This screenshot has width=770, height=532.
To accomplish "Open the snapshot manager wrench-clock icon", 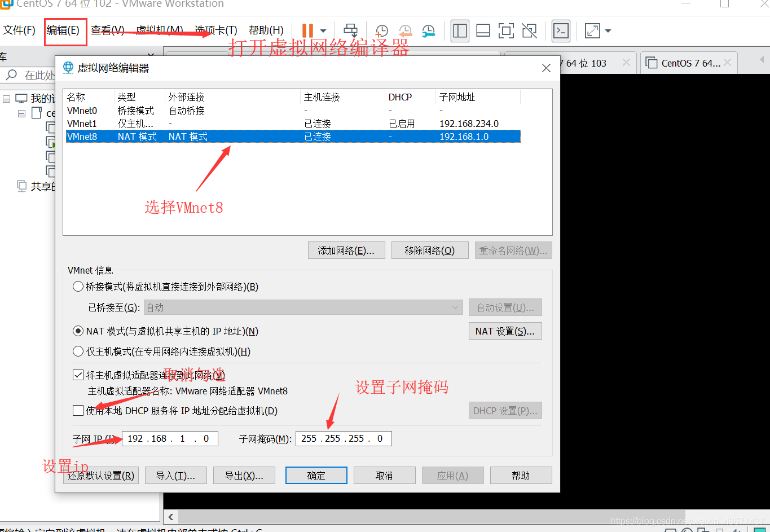I will tap(429, 31).
